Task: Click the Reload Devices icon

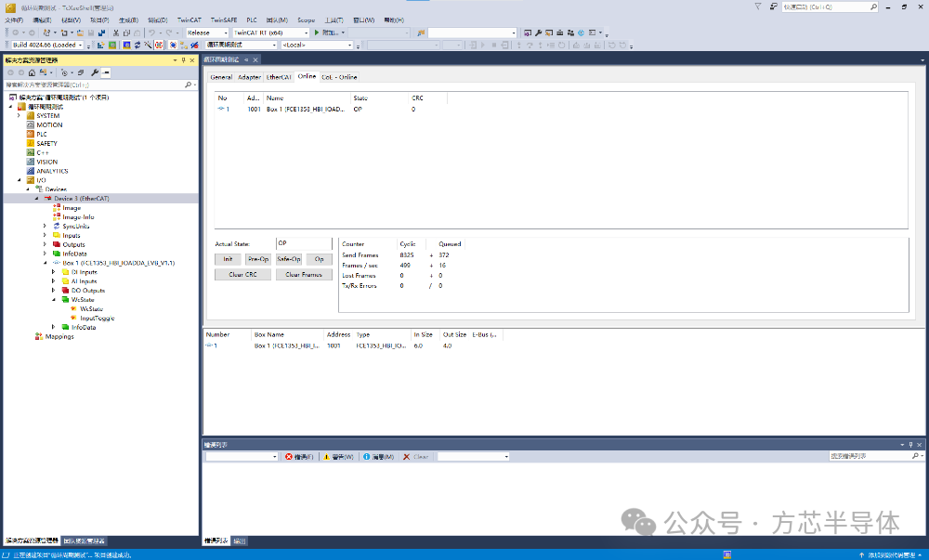Action: 137,45
